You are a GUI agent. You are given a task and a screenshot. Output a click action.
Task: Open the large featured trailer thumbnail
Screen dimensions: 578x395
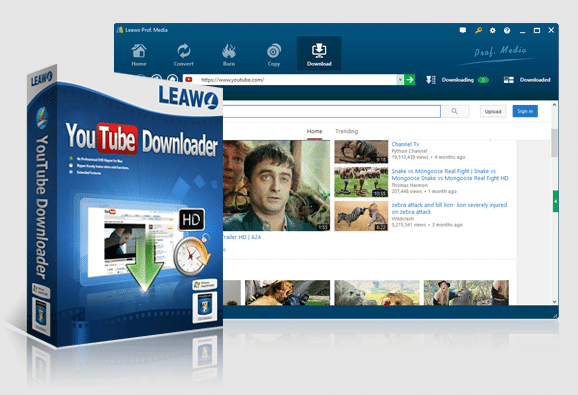(276, 185)
